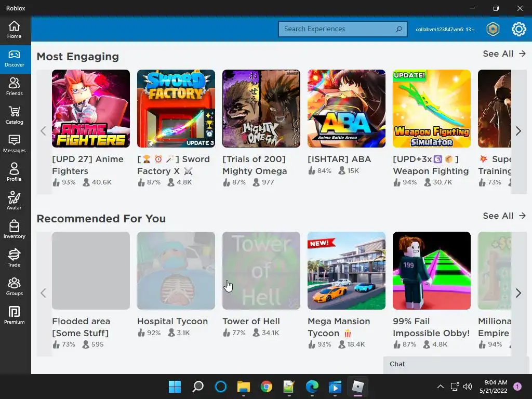Open the media player taskbar icon
The height and width of the screenshot is (399, 532).
point(335,387)
